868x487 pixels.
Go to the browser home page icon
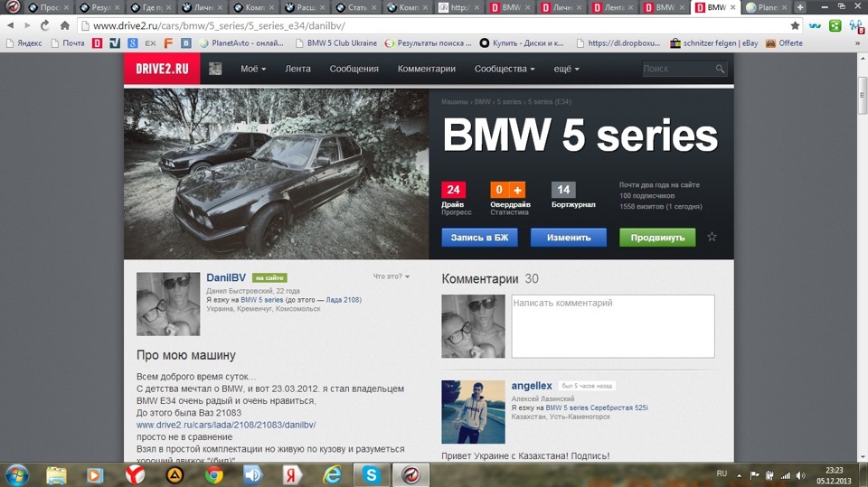coord(65,25)
